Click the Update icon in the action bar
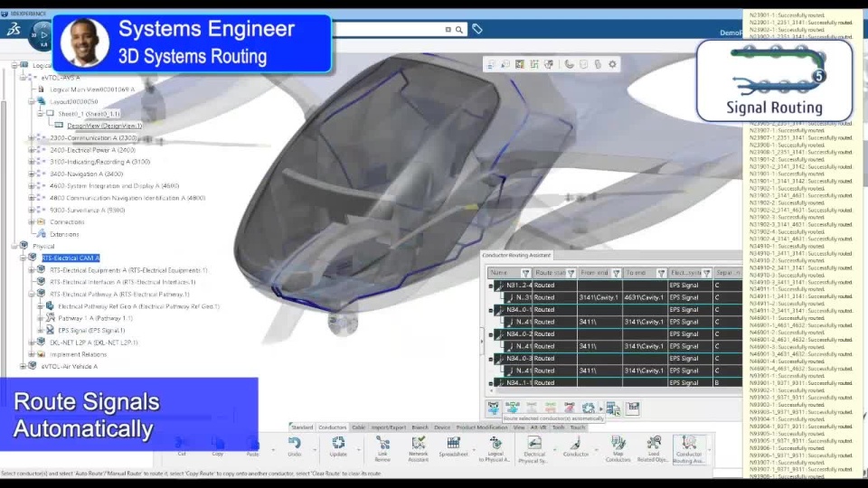This screenshot has width=868, height=488. [x=338, y=443]
